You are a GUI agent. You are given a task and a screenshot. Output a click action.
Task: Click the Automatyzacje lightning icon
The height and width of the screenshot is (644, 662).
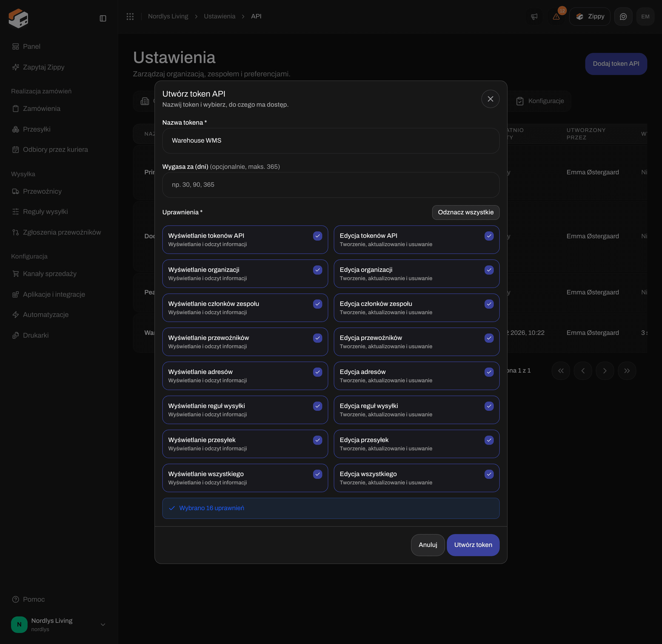pyautogui.click(x=16, y=315)
